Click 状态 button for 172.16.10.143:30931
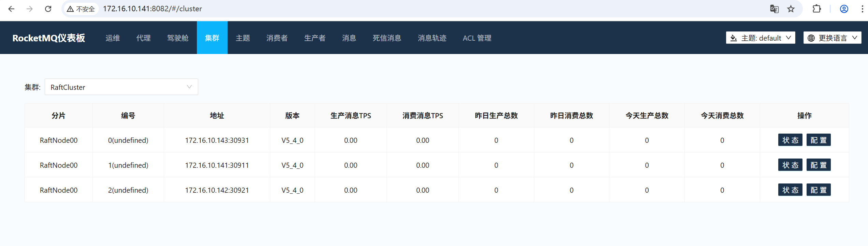Image resolution: width=868 pixels, height=246 pixels. click(x=790, y=140)
